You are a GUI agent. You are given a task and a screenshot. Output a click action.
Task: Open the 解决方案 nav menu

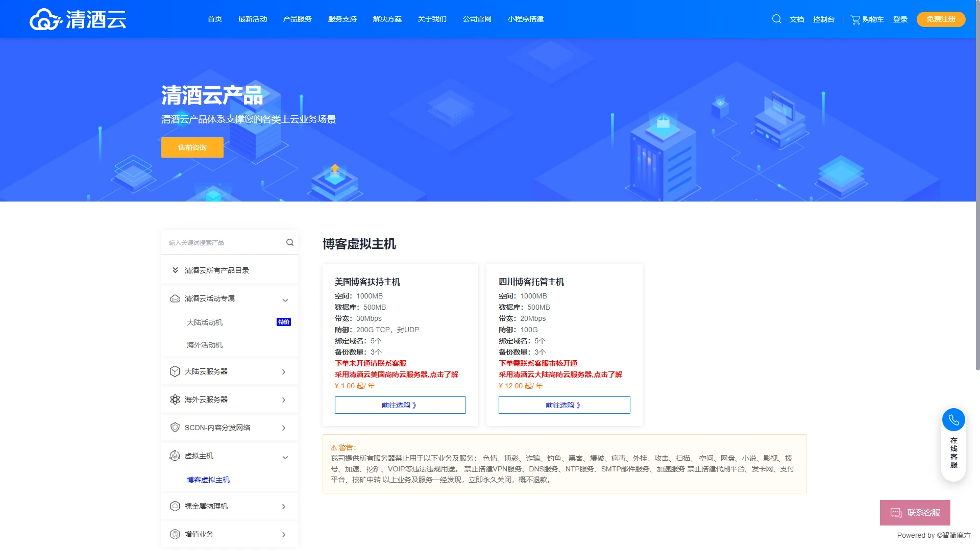(387, 19)
